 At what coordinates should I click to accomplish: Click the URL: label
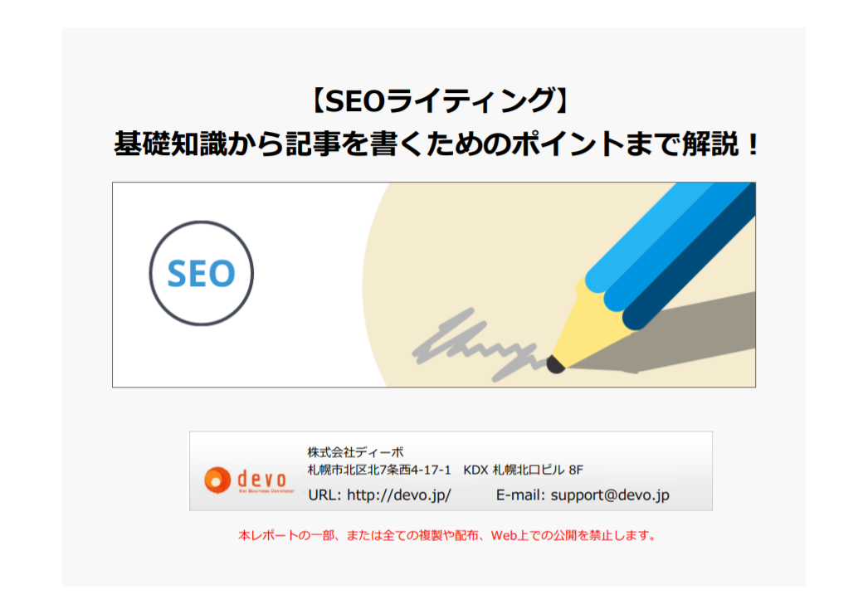coord(325,495)
